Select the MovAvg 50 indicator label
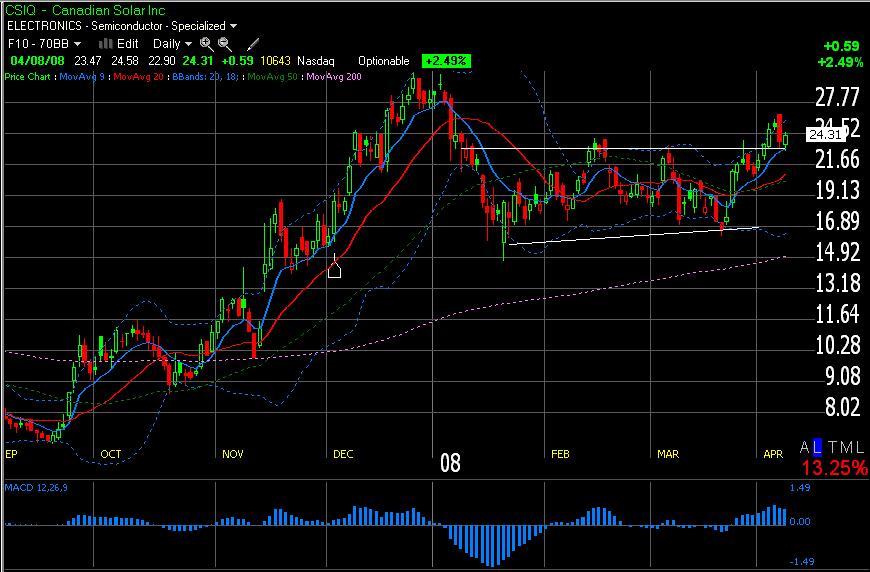Image resolution: width=870 pixels, height=572 pixels. click(x=272, y=77)
